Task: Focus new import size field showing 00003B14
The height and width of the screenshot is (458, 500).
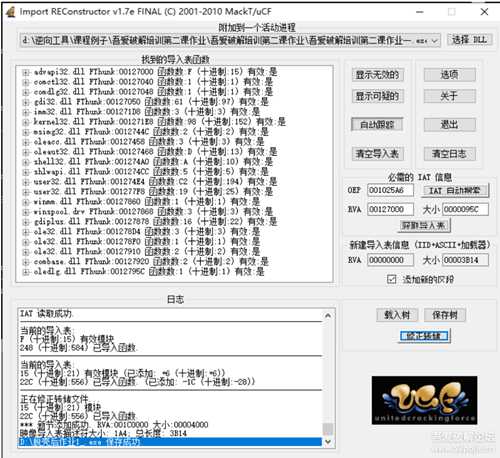Action: point(465,260)
